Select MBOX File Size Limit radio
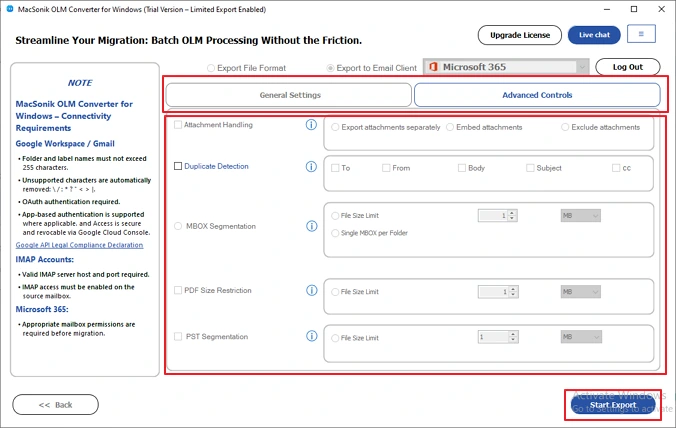 tap(335, 216)
